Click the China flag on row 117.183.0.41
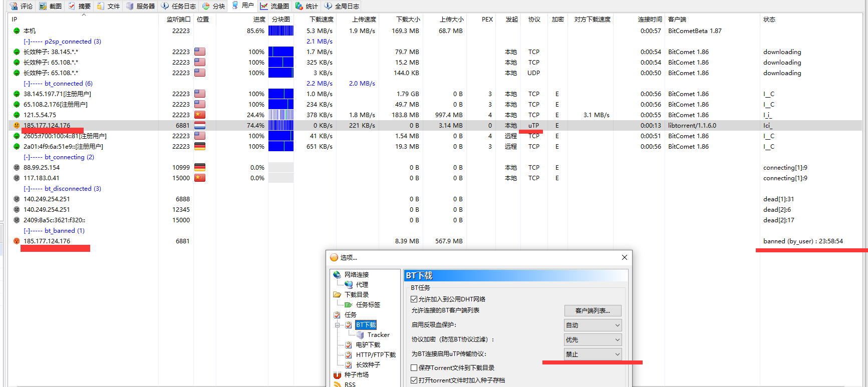 coord(200,178)
